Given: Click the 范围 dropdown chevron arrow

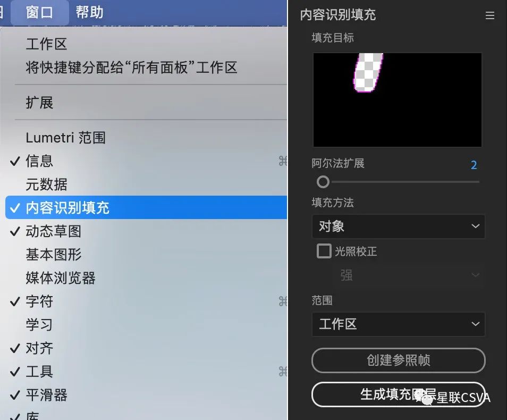Looking at the screenshot, I should tap(475, 324).
